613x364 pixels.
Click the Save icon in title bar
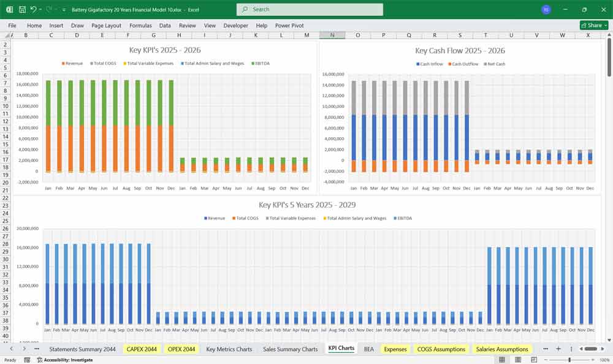tap(22, 10)
